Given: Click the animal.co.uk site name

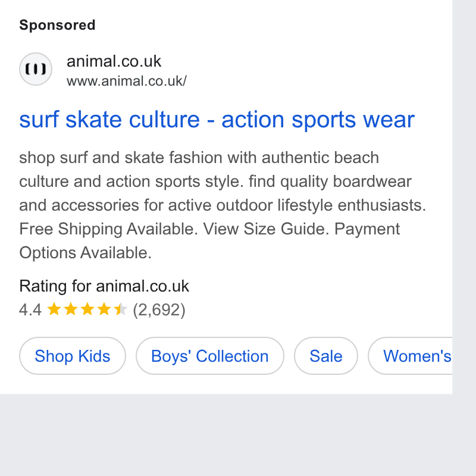Looking at the screenshot, I should pos(114,61).
